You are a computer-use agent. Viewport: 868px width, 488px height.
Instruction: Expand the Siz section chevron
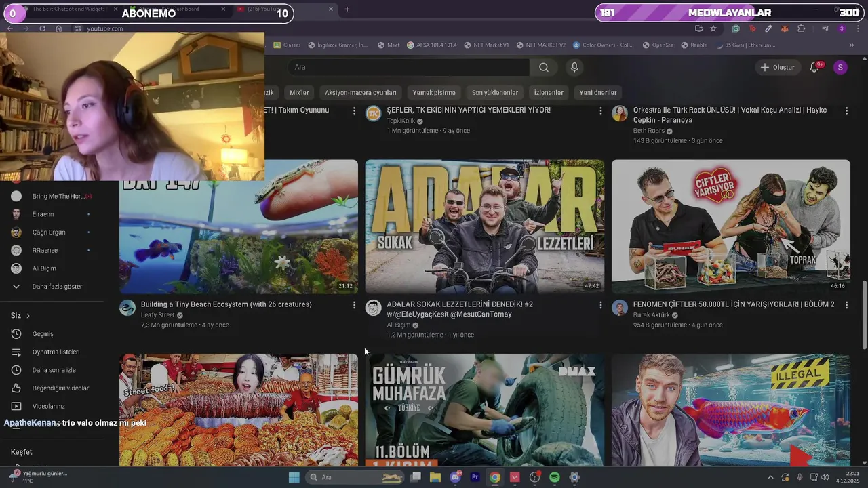pyautogui.click(x=28, y=316)
